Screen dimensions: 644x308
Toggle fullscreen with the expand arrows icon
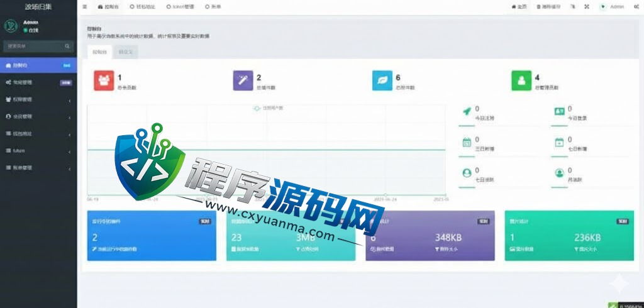[587, 7]
